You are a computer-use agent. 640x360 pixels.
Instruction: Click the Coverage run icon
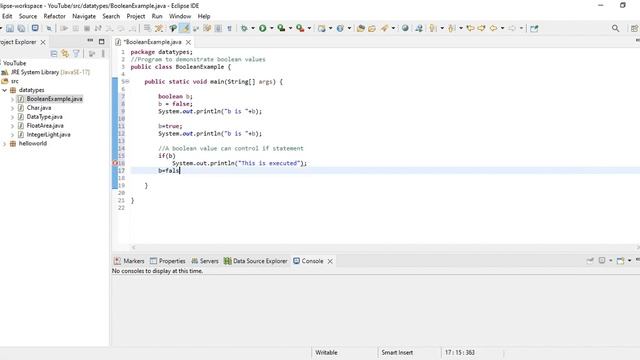coord(281,28)
